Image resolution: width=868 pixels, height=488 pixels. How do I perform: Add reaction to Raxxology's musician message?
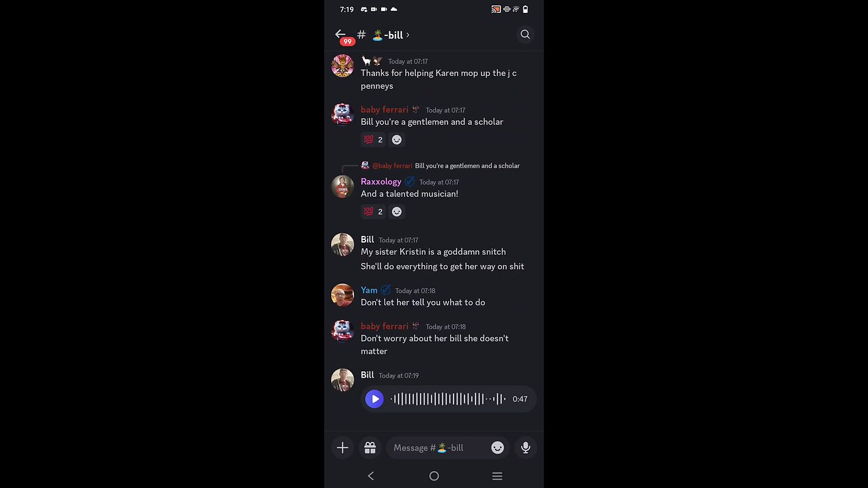tap(397, 211)
